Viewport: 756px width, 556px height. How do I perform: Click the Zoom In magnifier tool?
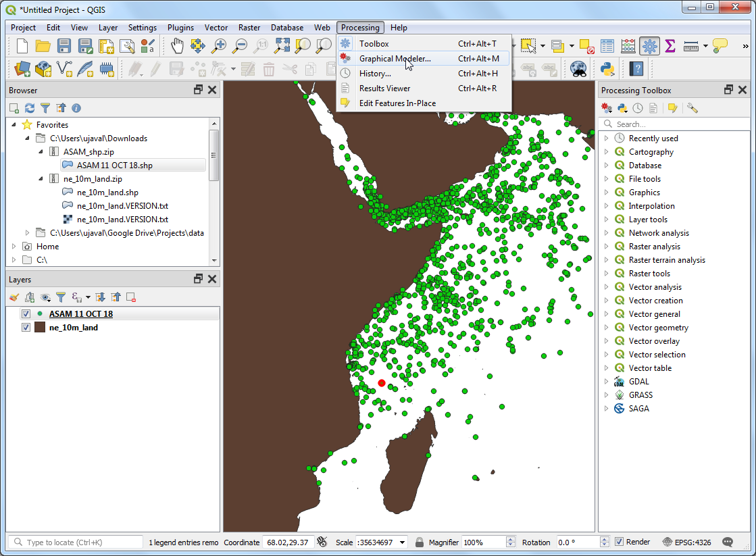(219, 46)
